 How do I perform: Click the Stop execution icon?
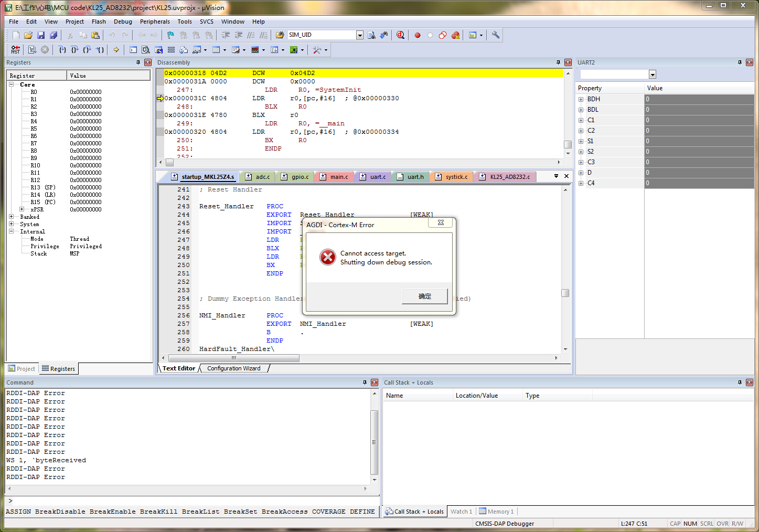pos(45,50)
